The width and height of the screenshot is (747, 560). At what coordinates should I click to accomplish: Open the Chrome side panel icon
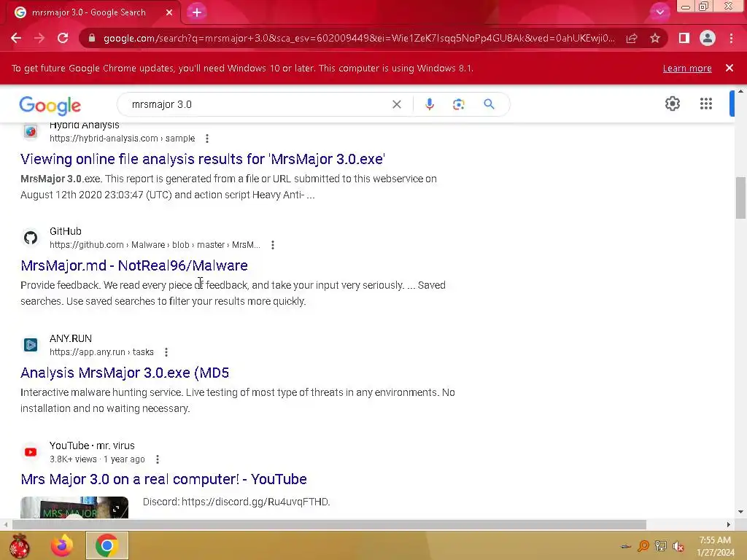click(684, 38)
